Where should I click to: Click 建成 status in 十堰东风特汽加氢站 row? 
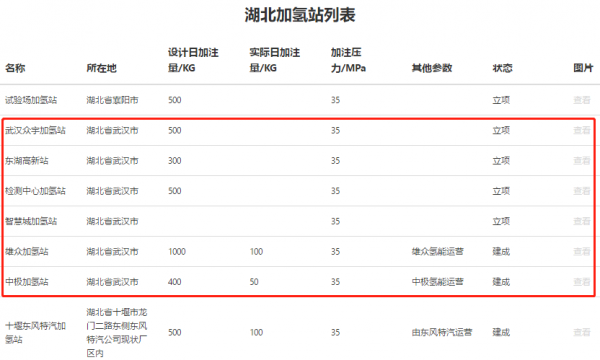(501, 332)
